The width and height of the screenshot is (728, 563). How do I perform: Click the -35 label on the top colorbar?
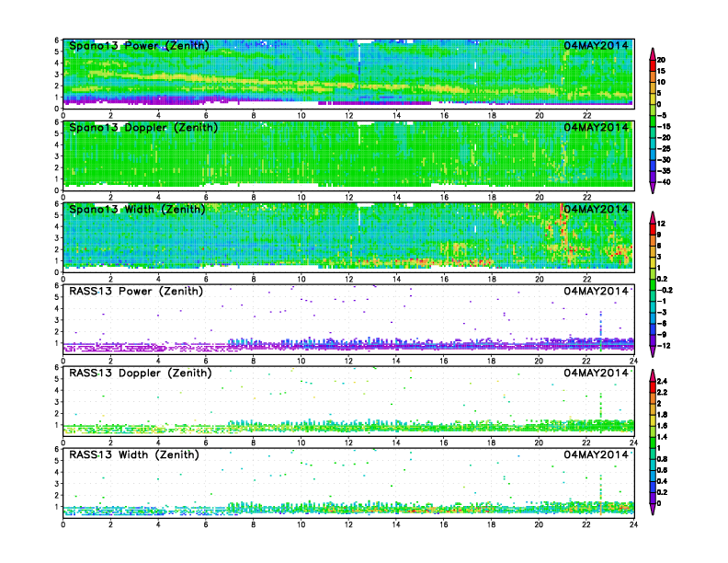[x=664, y=171]
